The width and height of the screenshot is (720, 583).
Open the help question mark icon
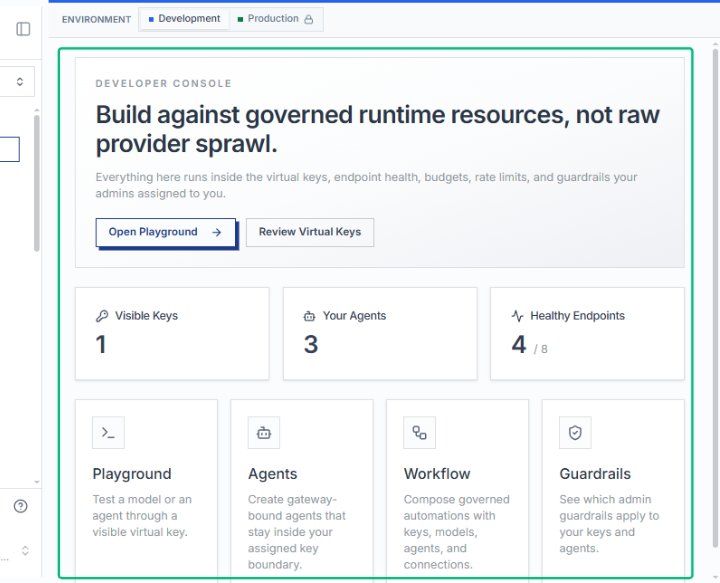(21, 506)
